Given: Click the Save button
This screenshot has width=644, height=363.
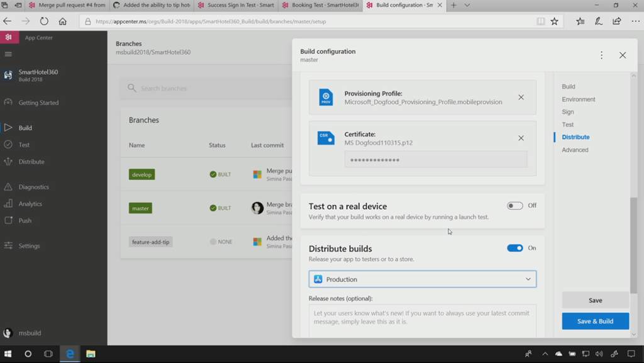Looking at the screenshot, I should [x=595, y=300].
